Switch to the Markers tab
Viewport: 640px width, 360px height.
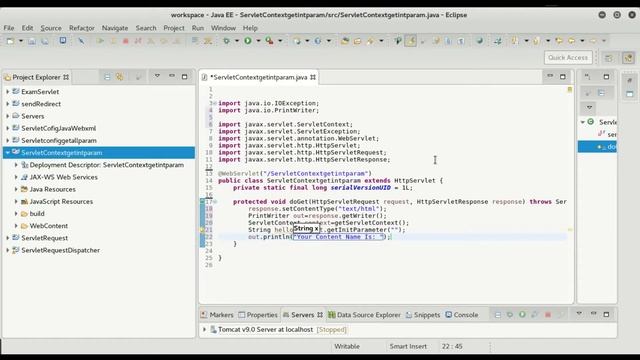point(217,315)
